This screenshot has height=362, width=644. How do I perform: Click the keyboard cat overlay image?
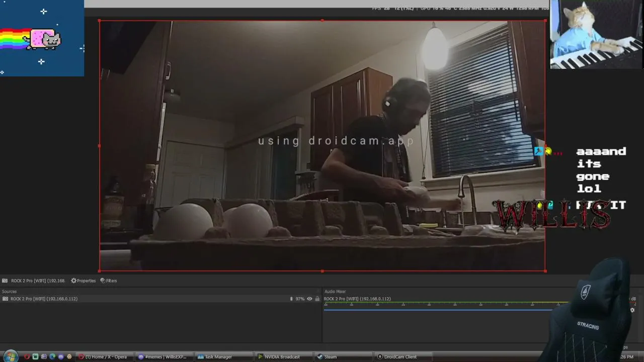[597, 34]
